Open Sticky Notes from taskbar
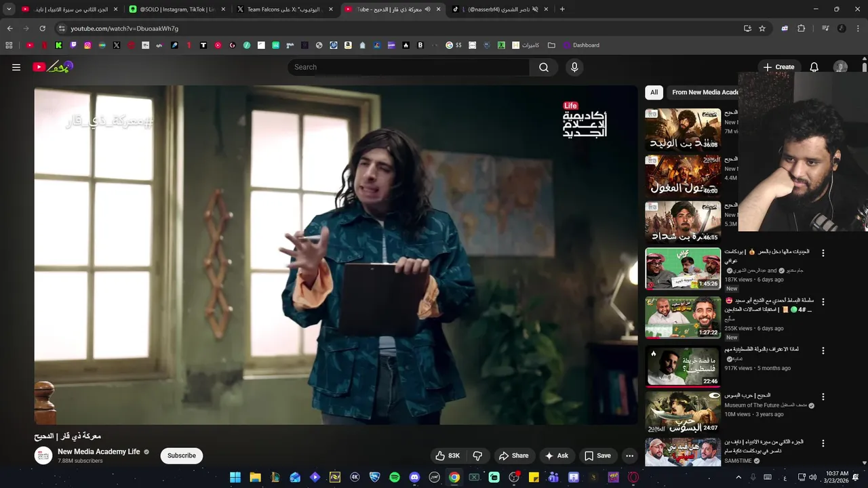Viewport: 868px width, 488px height. coord(534,477)
